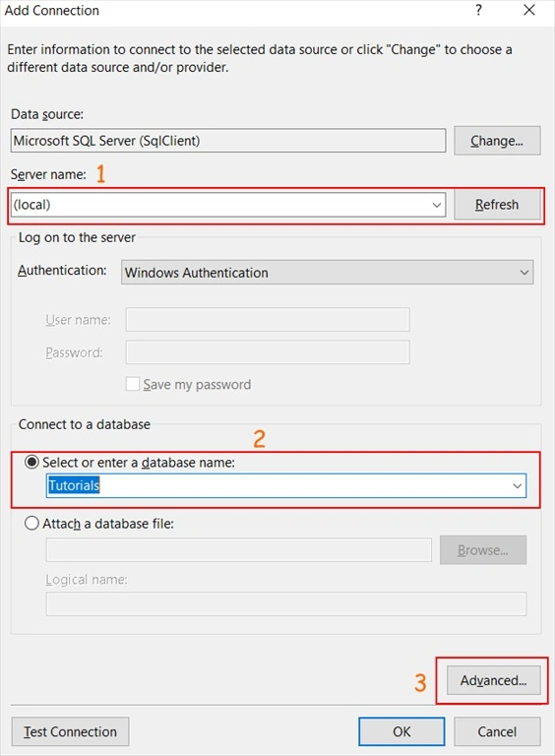This screenshot has width=555, height=756.
Task: Click Refresh next to server name
Action: [x=497, y=205]
